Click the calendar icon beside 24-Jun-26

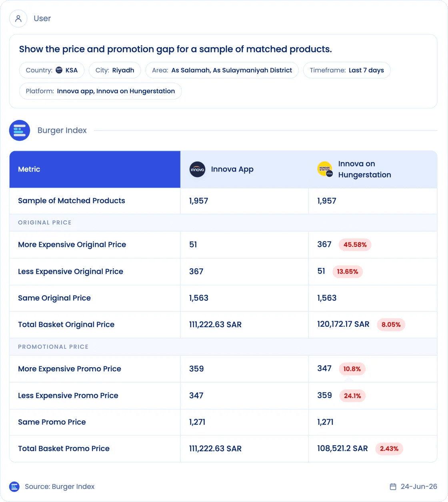pyautogui.click(x=393, y=486)
